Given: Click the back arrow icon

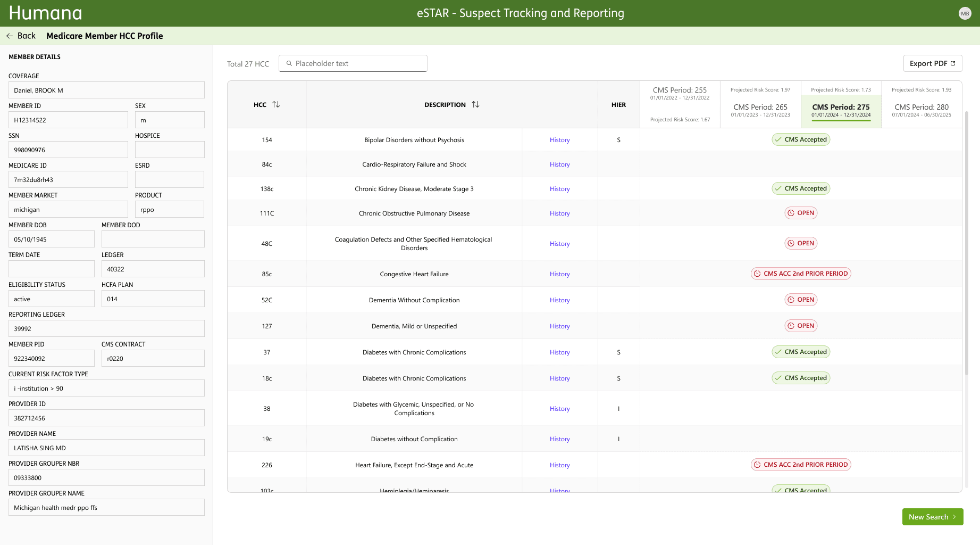Looking at the screenshot, I should coord(10,36).
